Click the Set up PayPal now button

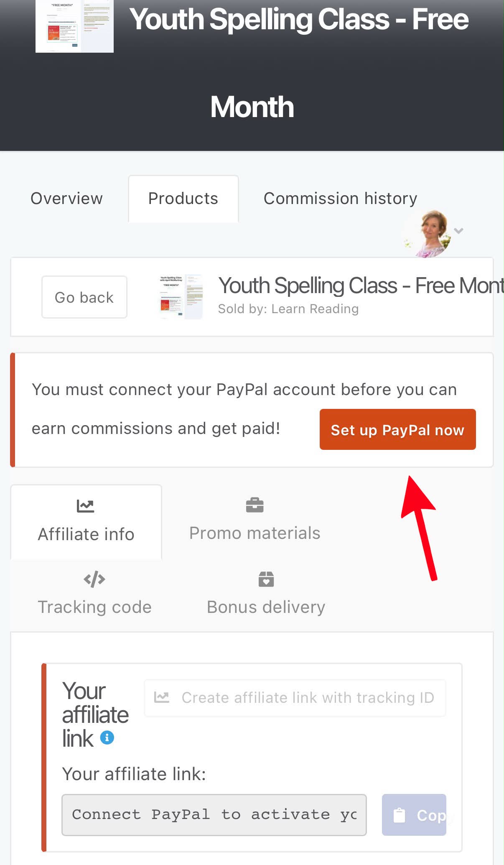click(397, 429)
